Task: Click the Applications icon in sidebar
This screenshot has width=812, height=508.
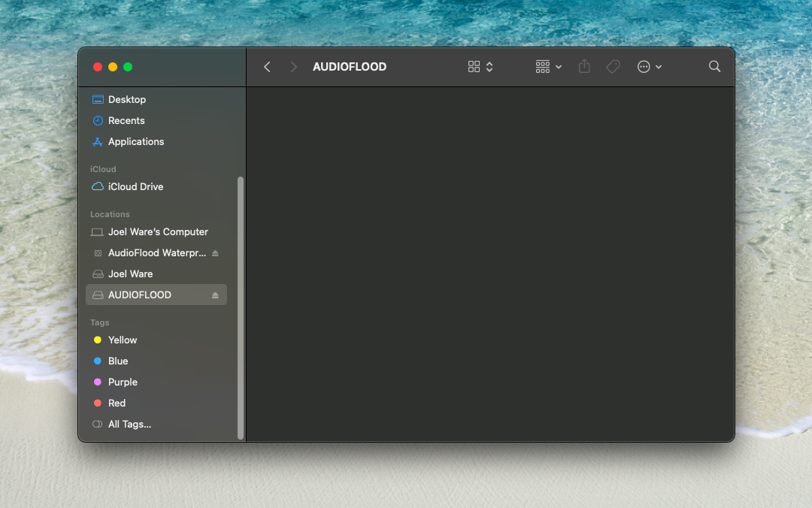Action: 97,142
